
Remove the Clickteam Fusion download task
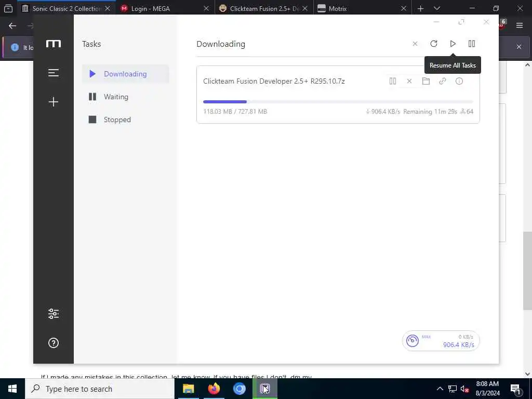[x=409, y=81]
